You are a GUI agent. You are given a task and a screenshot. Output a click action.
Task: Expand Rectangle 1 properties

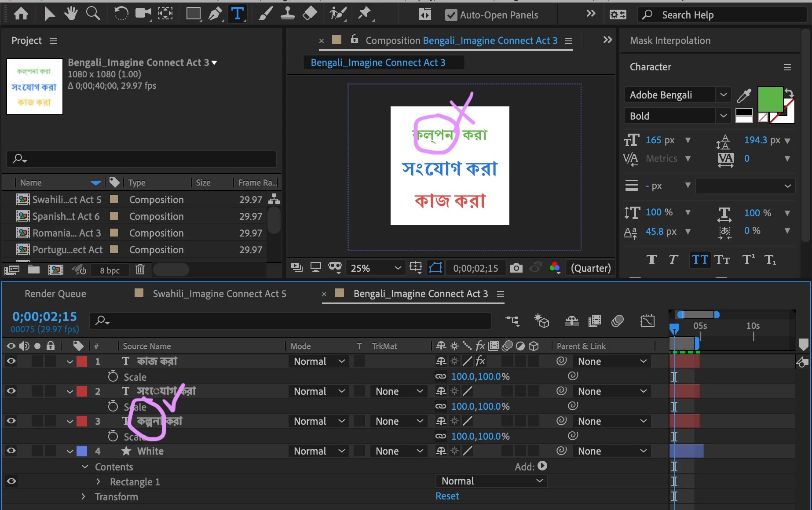coord(98,481)
